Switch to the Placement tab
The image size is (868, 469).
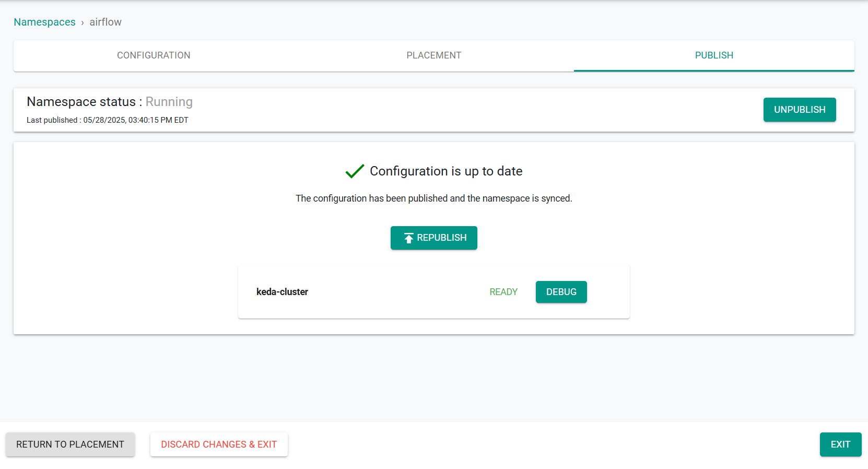pos(433,55)
